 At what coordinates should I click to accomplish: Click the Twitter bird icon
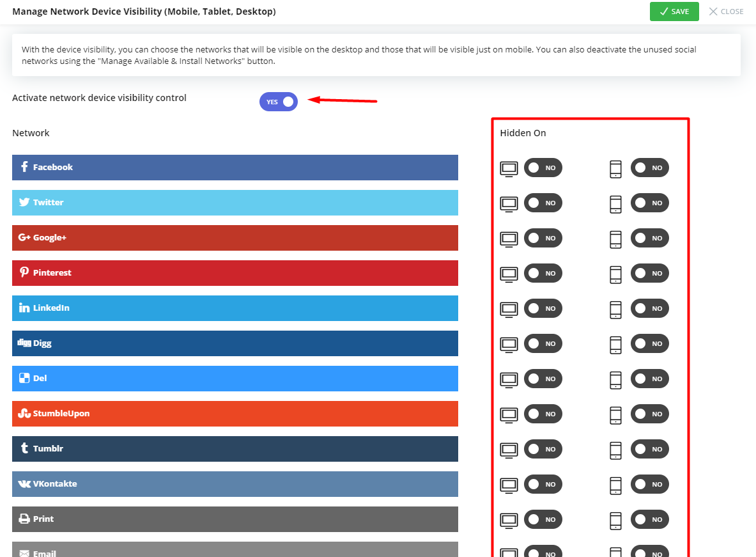click(x=24, y=202)
